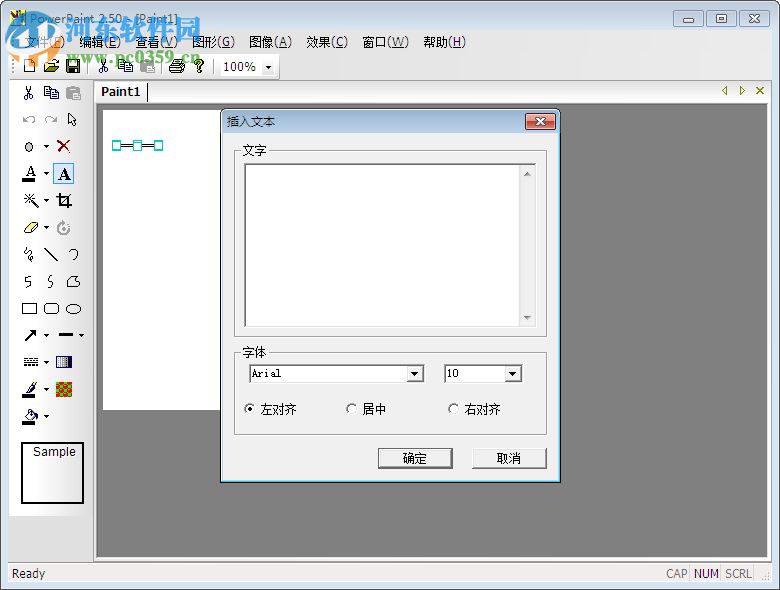Close the 插入文本 dialog
The height and width of the screenshot is (590, 780).
(x=540, y=121)
